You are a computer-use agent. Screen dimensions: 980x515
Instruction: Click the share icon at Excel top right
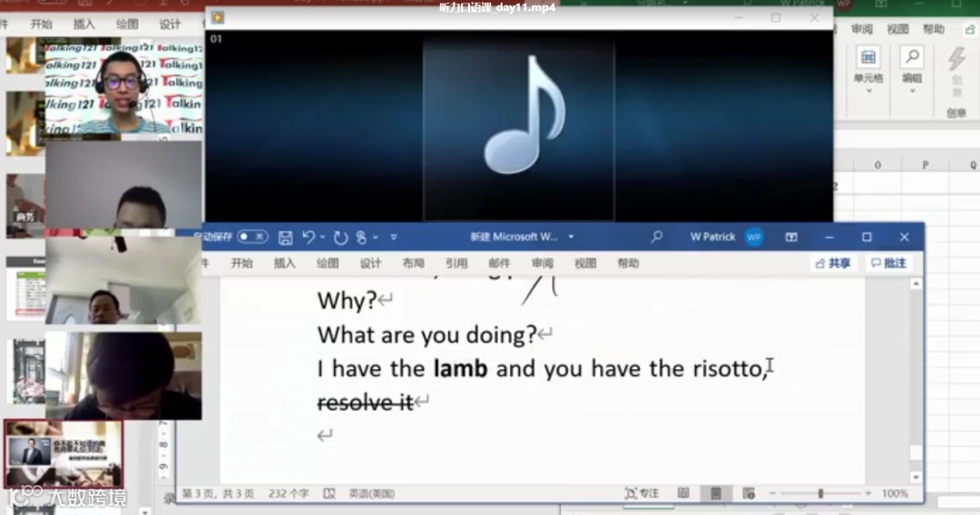click(x=969, y=29)
